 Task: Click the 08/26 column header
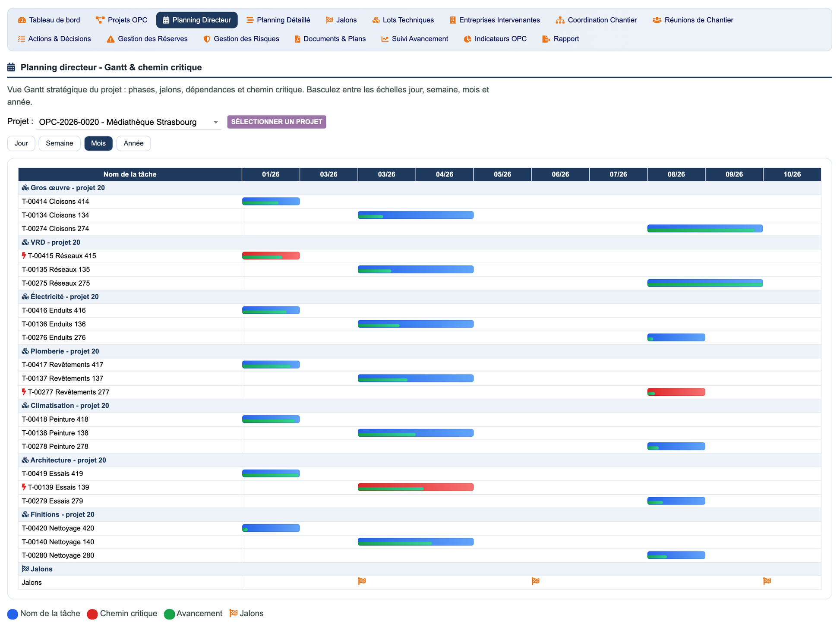click(x=676, y=175)
